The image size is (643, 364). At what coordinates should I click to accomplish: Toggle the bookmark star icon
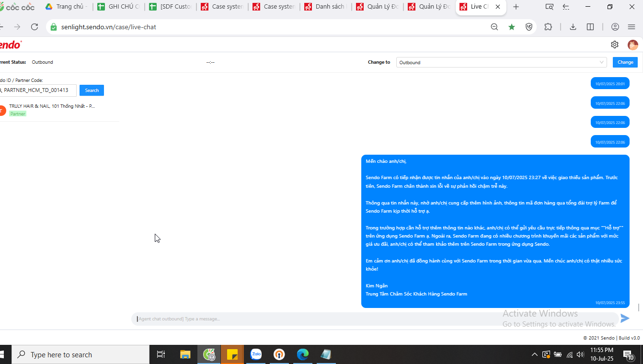click(512, 27)
